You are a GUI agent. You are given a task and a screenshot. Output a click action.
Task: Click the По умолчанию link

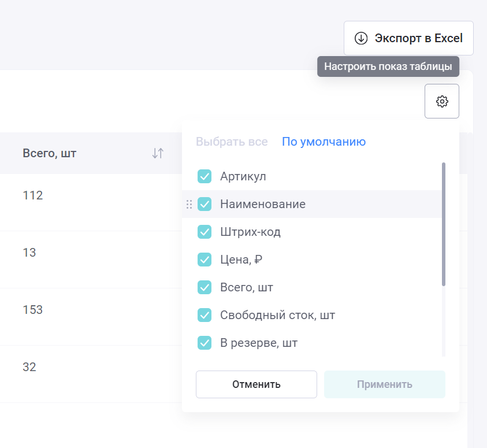click(324, 142)
